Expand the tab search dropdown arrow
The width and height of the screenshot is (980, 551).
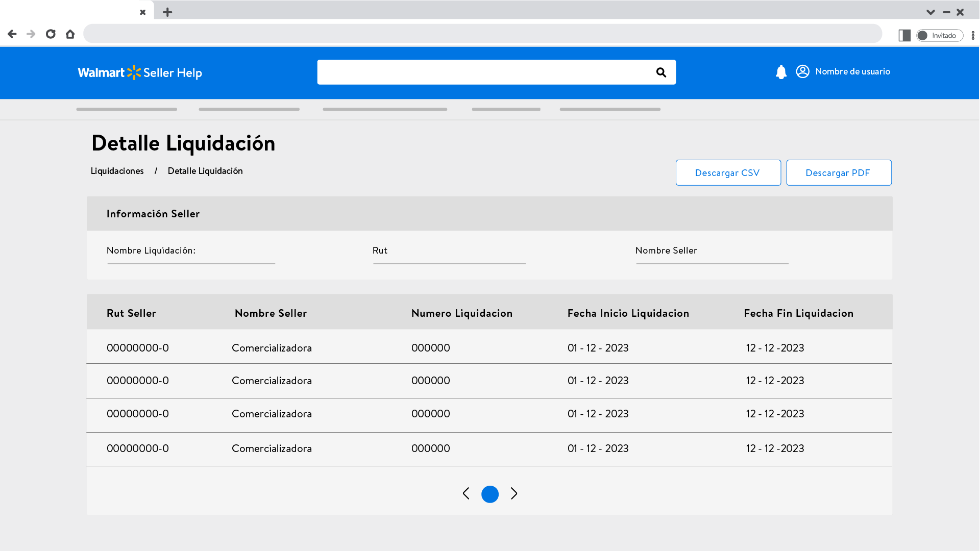click(x=930, y=12)
